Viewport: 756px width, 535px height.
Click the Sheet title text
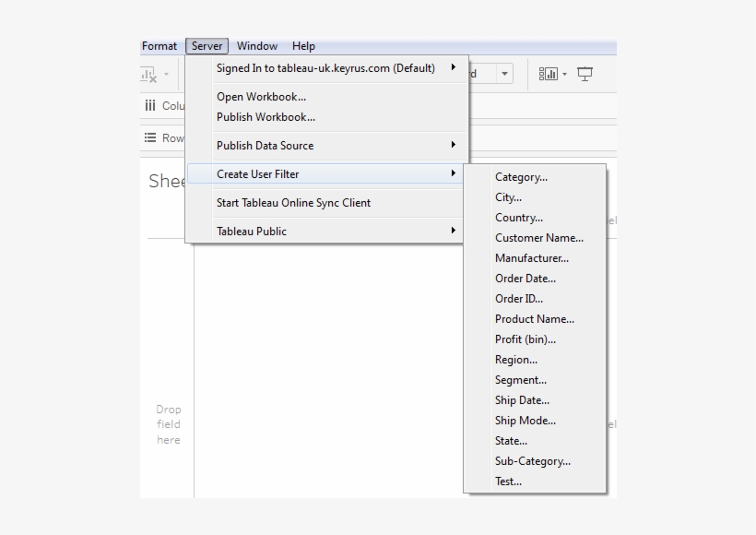(x=166, y=182)
